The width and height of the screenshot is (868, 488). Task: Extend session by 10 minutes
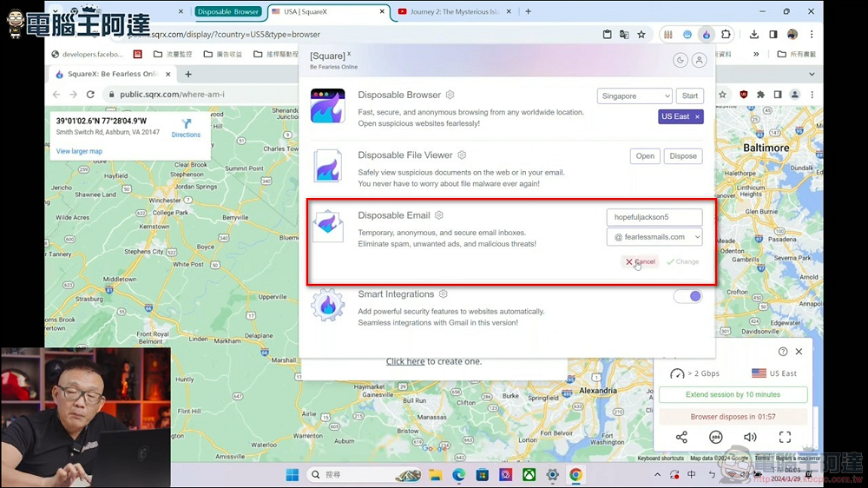(733, 394)
